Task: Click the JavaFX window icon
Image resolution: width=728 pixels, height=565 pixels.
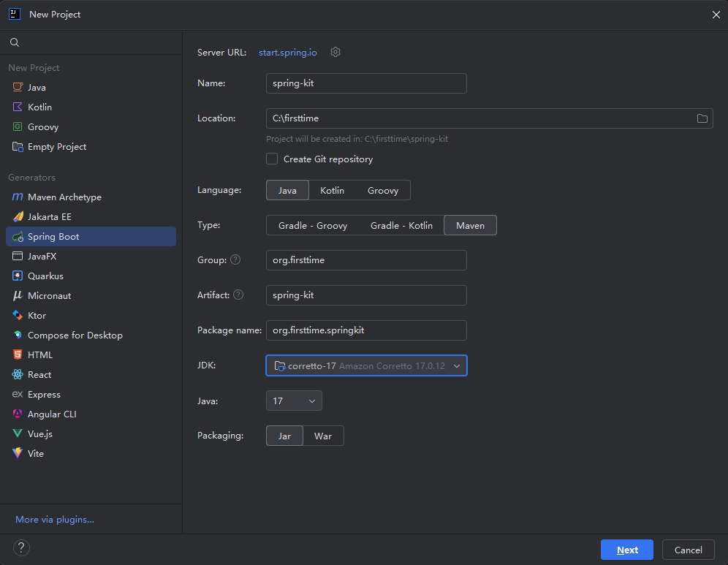Action: (18, 257)
